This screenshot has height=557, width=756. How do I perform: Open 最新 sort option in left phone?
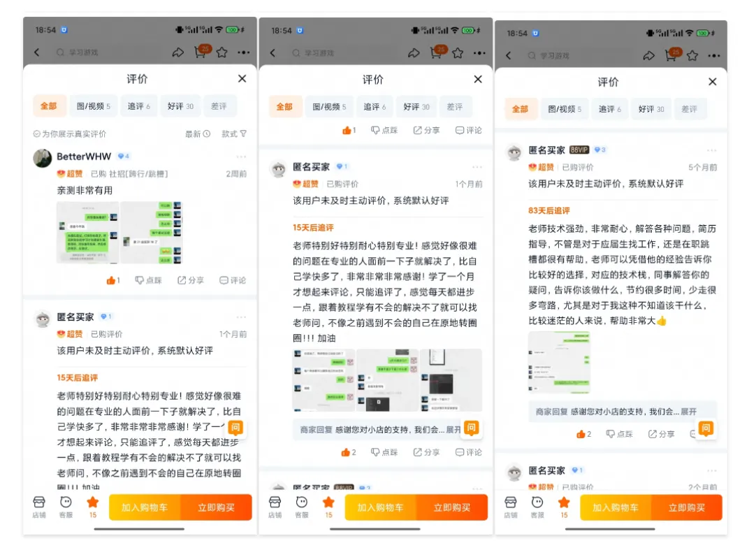[x=198, y=133]
